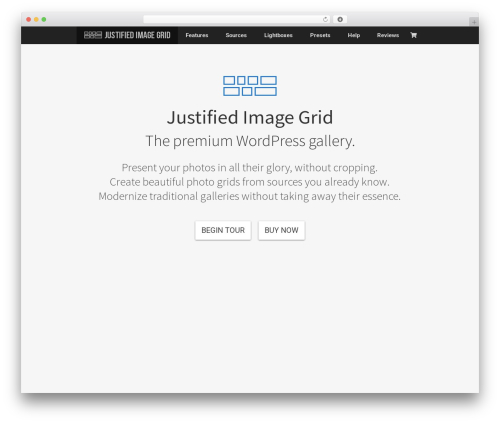Open the shopping cart icon
This screenshot has height=423, width=500.
[x=413, y=35]
